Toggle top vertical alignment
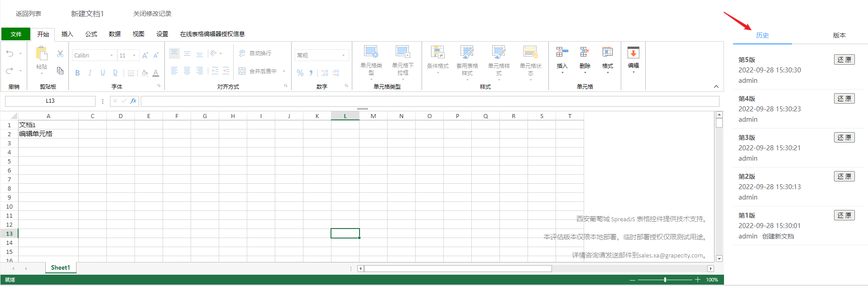868x286 pixels. [174, 53]
